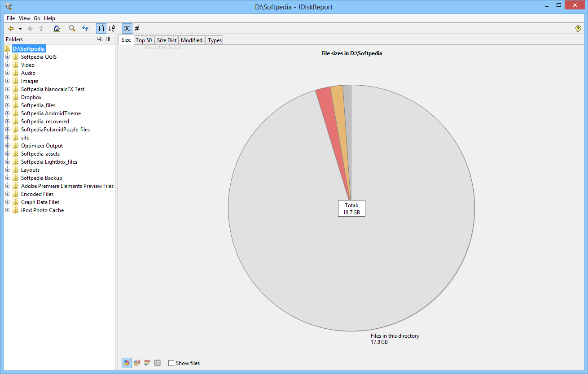Toggle sort by size button

(101, 28)
